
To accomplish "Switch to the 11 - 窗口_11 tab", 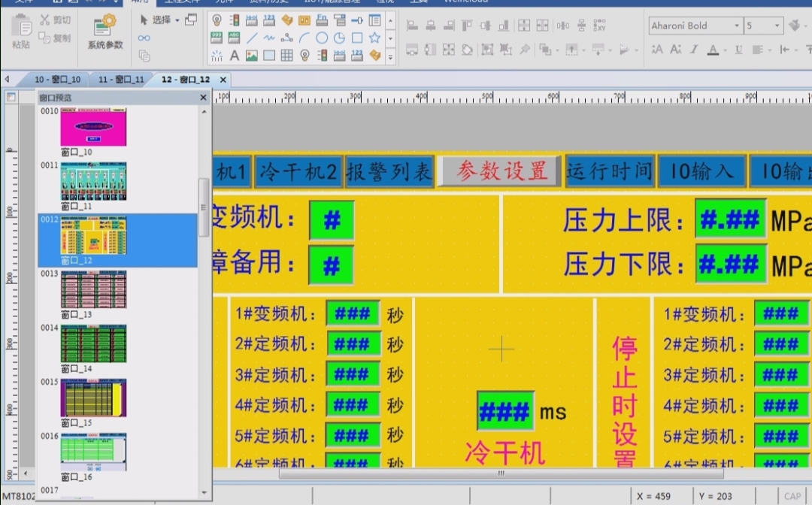I will point(121,79).
